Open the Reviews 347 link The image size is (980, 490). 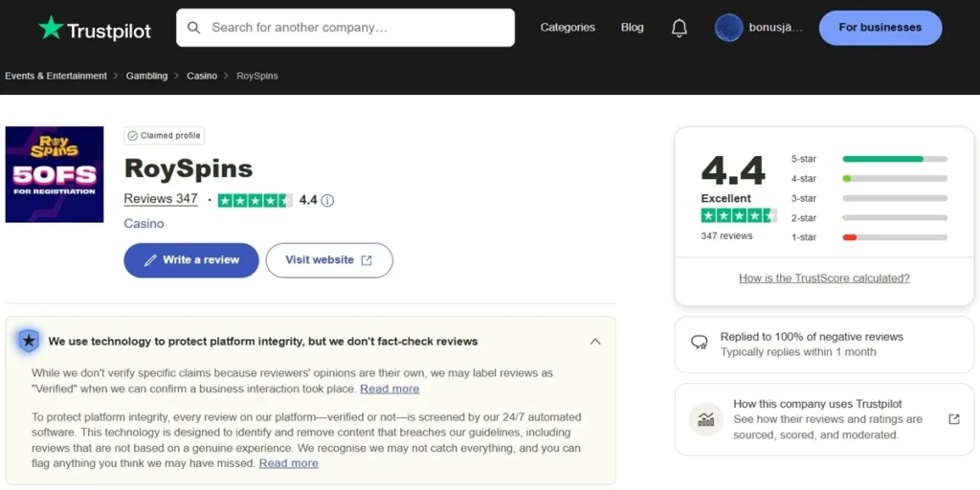click(x=161, y=199)
